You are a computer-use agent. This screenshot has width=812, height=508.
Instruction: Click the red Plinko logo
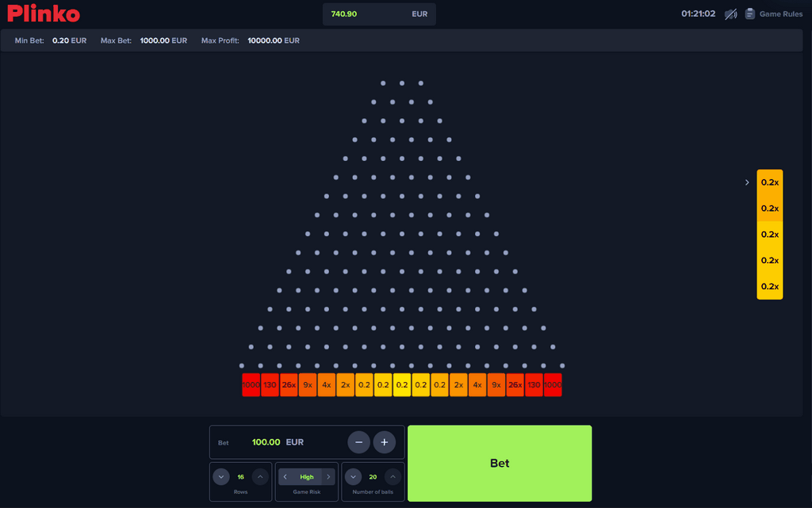pyautogui.click(x=43, y=13)
